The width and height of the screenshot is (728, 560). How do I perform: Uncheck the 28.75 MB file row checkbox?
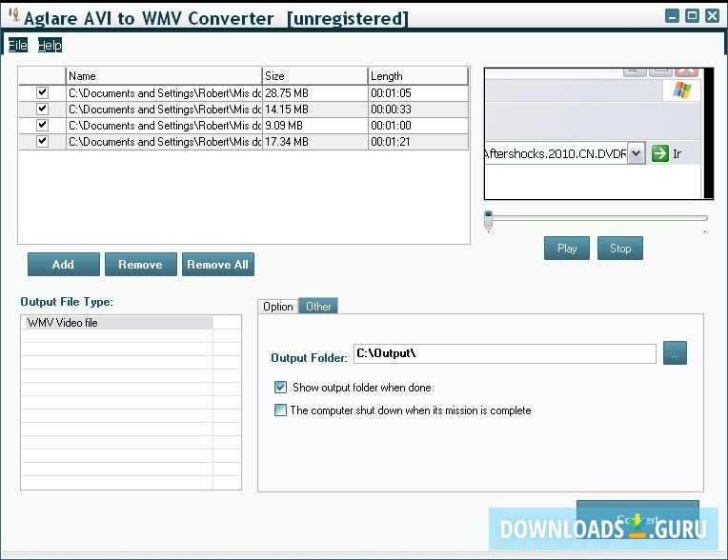(42, 92)
